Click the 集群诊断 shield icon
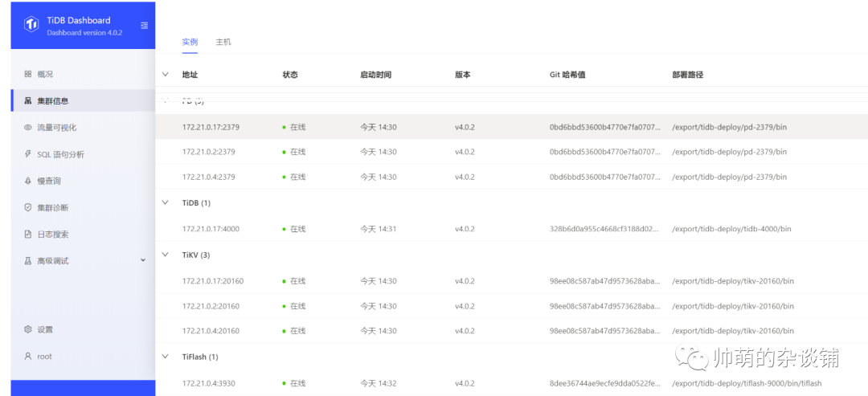 (x=28, y=208)
